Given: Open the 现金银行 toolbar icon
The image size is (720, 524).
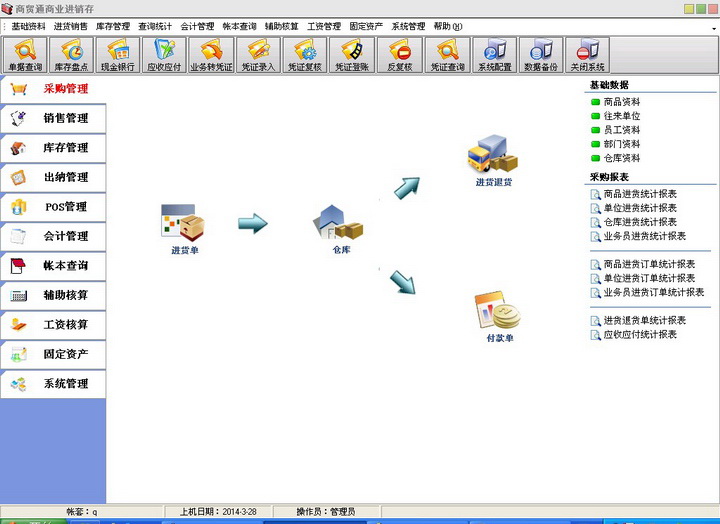Looking at the screenshot, I should tap(118, 55).
